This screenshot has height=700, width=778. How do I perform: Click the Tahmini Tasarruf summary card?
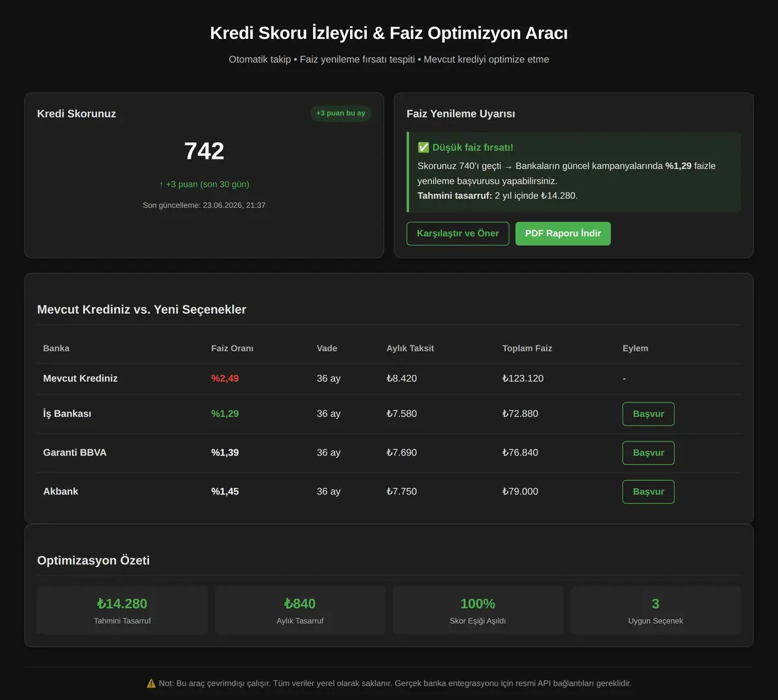point(122,610)
